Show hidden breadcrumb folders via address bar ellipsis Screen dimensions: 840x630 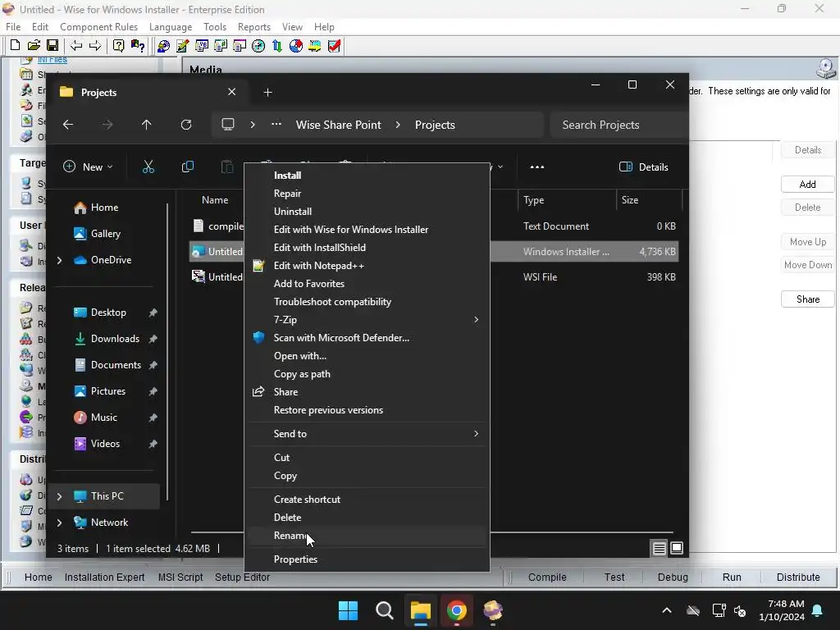point(276,125)
